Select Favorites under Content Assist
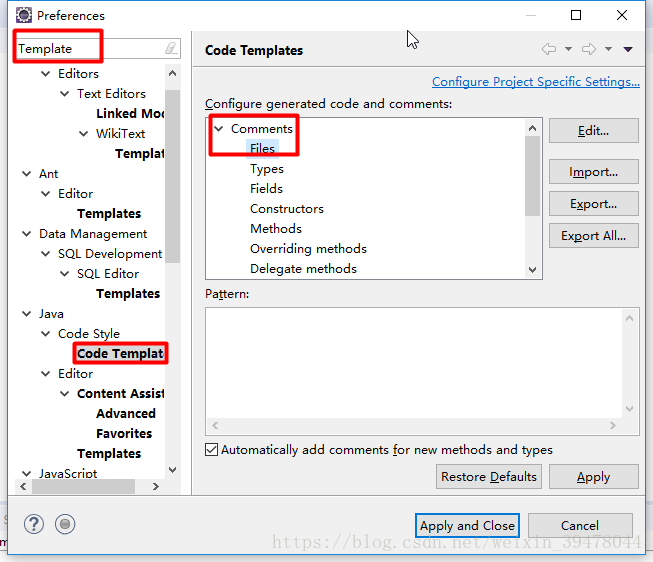Image resolution: width=653 pixels, height=562 pixels. (x=124, y=434)
